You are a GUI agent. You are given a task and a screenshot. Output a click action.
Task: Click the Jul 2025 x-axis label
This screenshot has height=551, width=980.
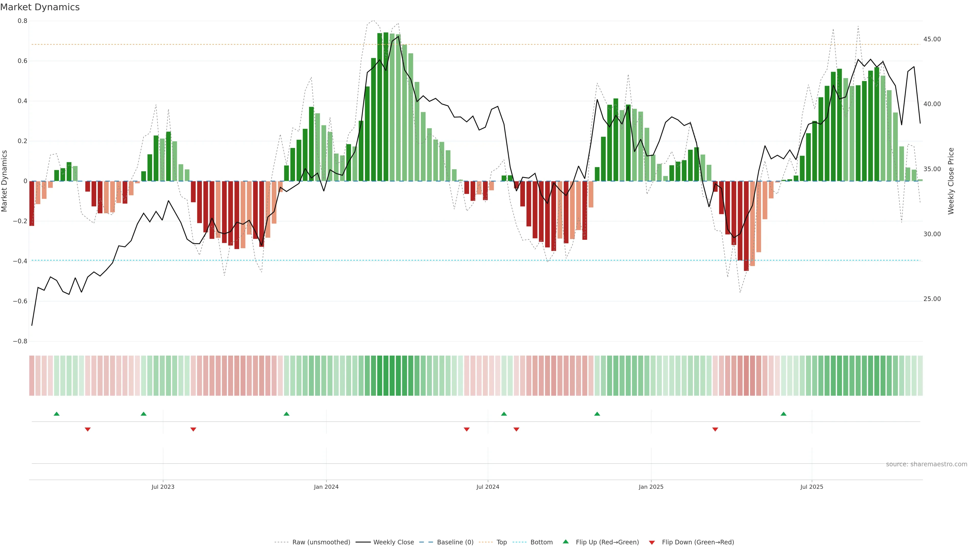812,487
